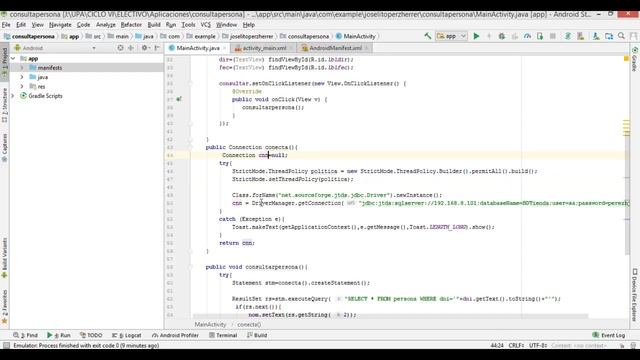Toggle the Project side tool window
This screenshot has width=640, height=360.
click(x=4, y=63)
